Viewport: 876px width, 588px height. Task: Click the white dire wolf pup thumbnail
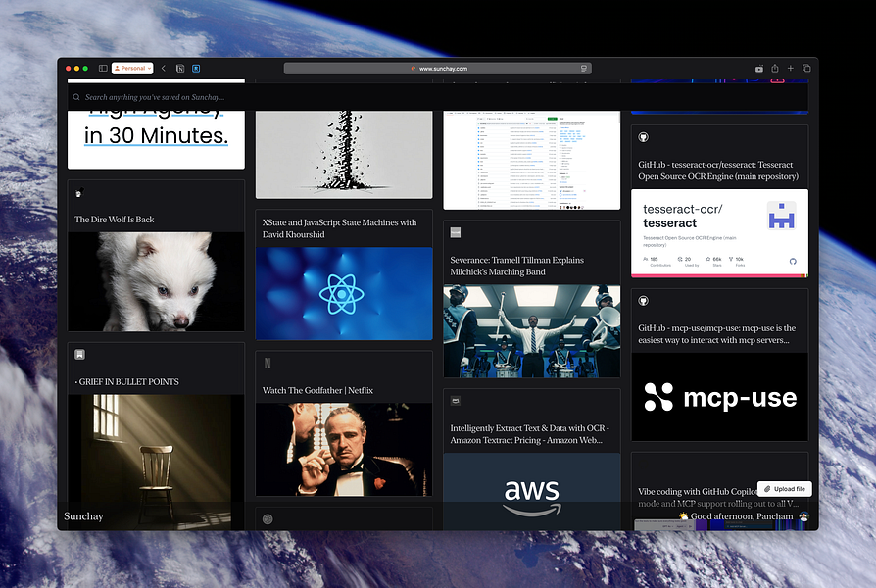pyautogui.click(x=156, y=281)
